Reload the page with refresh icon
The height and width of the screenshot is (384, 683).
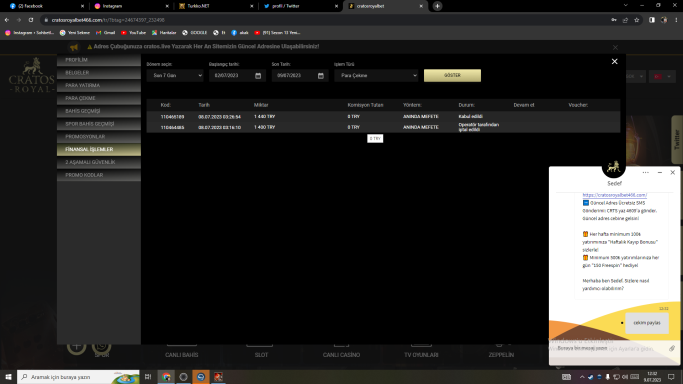pos(31,20)
